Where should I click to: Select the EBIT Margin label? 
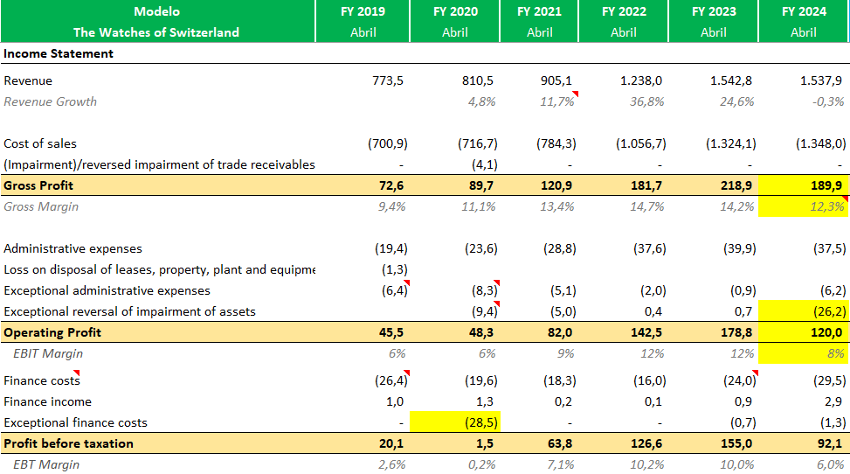coord(48,354)
